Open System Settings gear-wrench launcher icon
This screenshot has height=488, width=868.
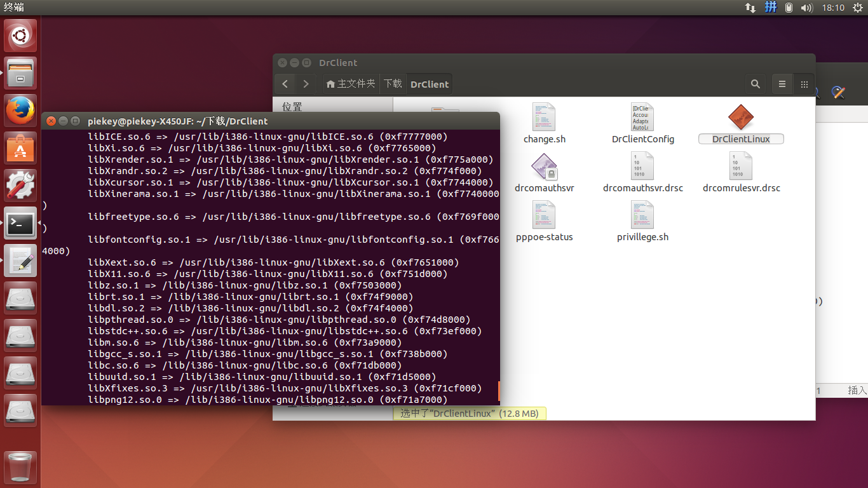[x=20, y=186]
